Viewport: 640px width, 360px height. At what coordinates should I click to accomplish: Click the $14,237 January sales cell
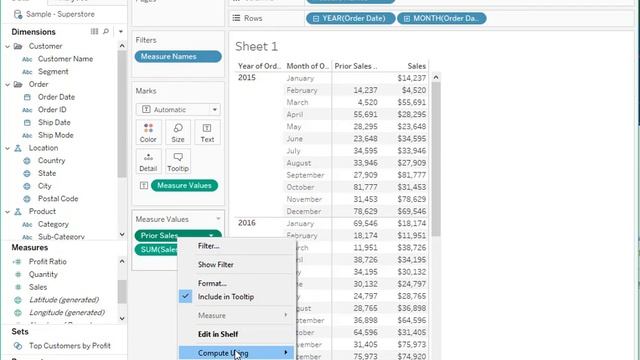411,78
